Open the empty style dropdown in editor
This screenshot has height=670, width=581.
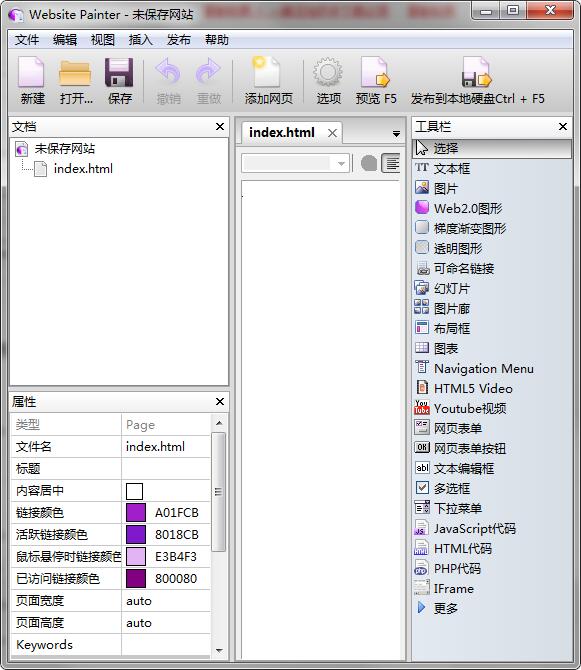(295, 163)
